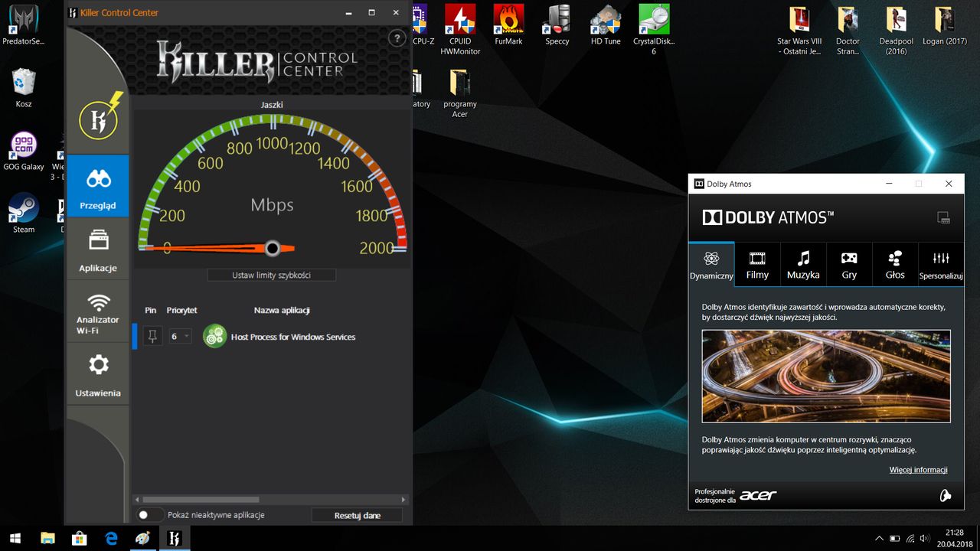Open the CPUID HWMonitor desktop shortcut
Screen dimensions: 980x551
pyautogui.click(x=460, y=31)
